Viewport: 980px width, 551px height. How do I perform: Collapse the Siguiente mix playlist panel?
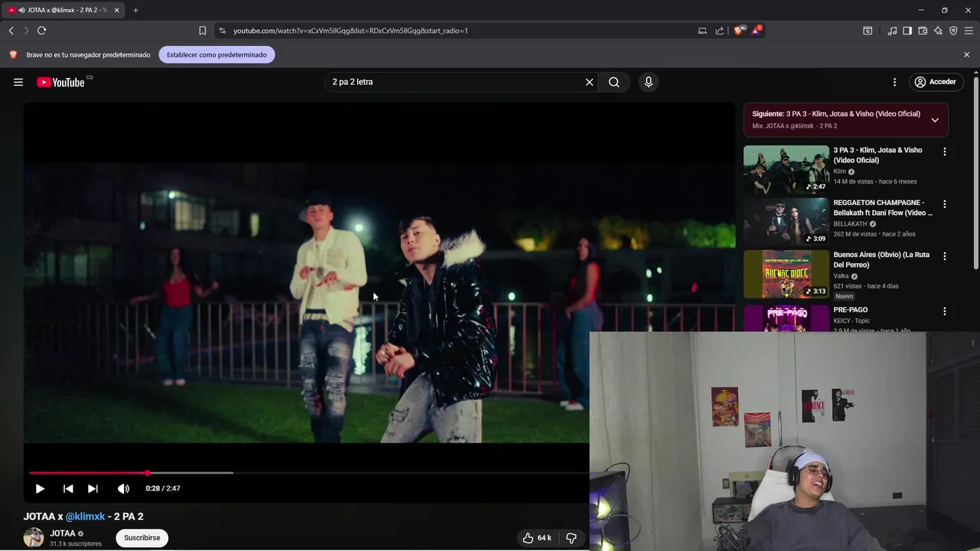(935, 120)
